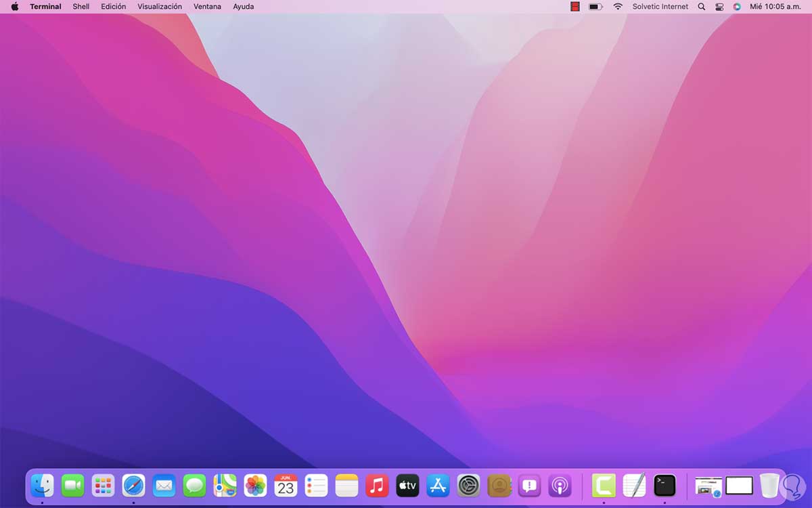Launch FaceTime from the Dock

(72, 486)
